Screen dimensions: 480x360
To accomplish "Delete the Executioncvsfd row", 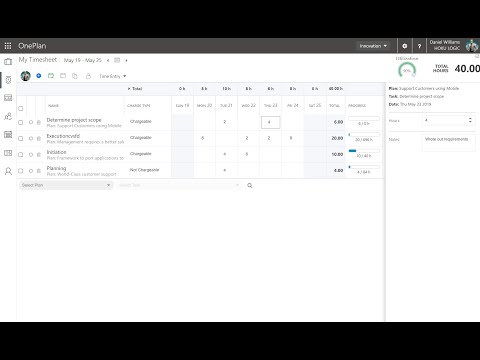I will (39, 138).
